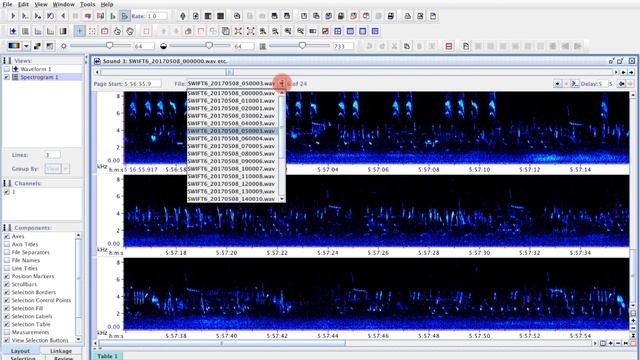Choose SWIFT6_20170508_080005.wav in dropdown

(233, 153)
